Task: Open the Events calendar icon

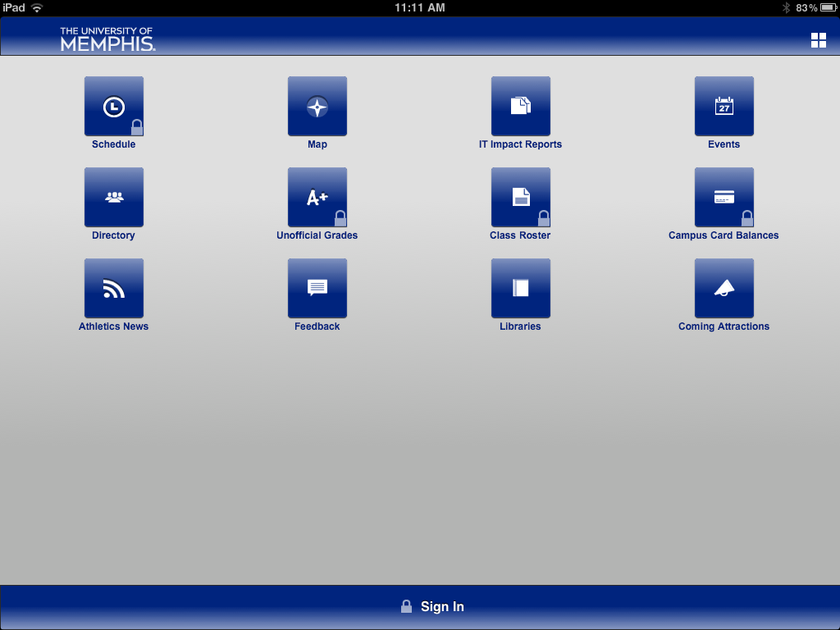Action: click(x=724, y=107)
